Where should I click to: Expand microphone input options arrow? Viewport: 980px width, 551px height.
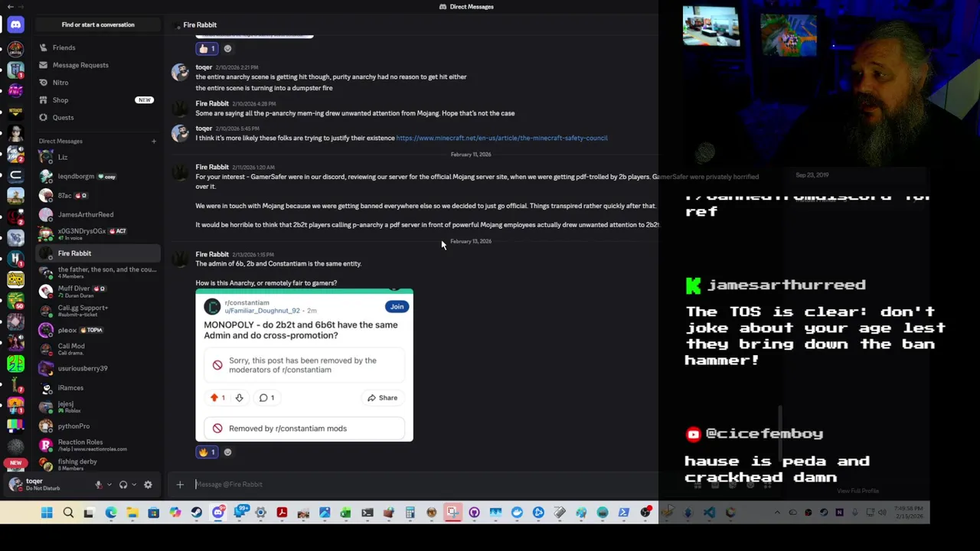tap(109, 484)
